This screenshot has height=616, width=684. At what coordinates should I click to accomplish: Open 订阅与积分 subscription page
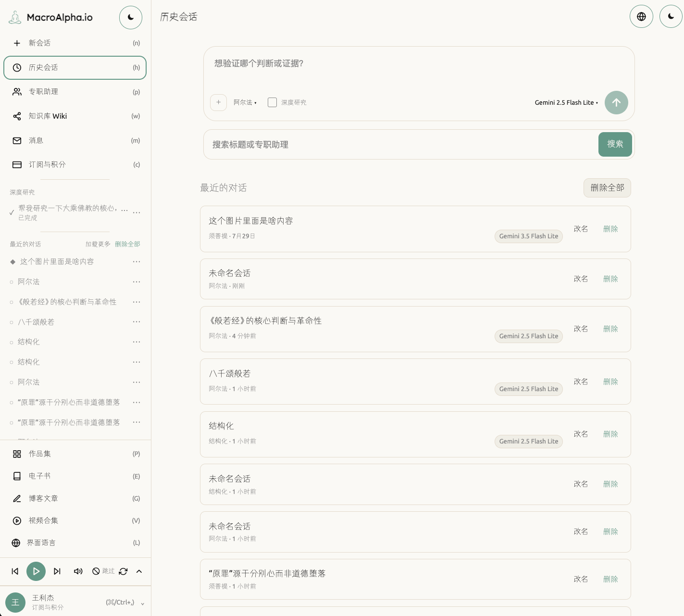[x=75, y=165]
